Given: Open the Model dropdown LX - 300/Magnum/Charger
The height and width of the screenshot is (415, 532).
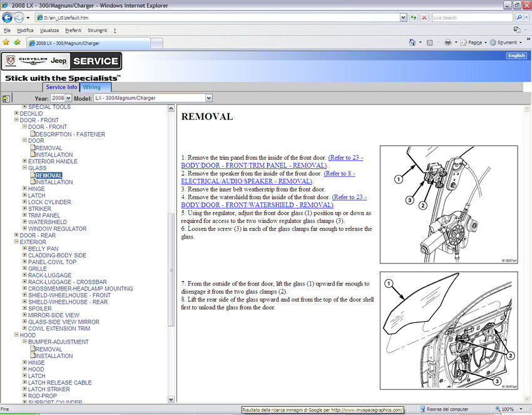Looking at the screenshot, I should (153, 98).
